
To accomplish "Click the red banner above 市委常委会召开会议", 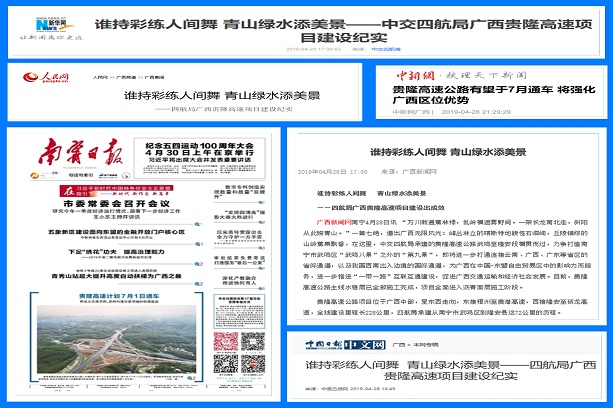I will [117, 191].
